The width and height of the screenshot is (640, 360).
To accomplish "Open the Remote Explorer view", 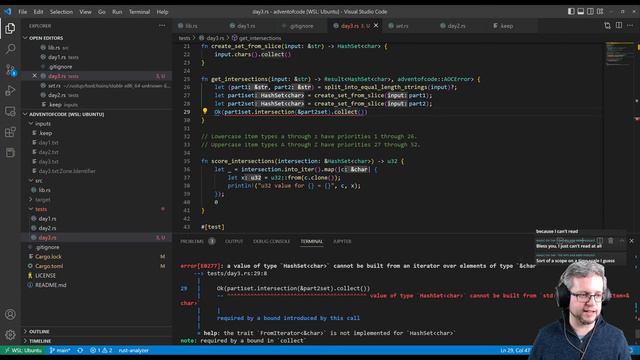I will pyautogui.click(x=10, y=111).
